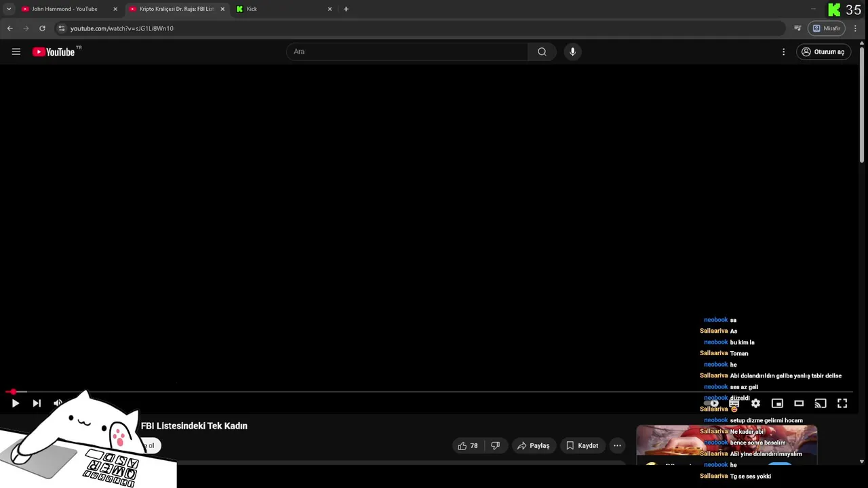View site information icon in address bar
Viewport: 868px width, 488px height.
click(62, 28)
